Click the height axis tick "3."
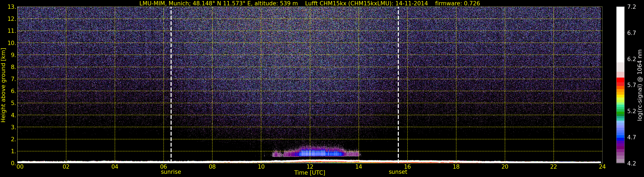This screenshot has height=177, width=644. click(13, 127)
